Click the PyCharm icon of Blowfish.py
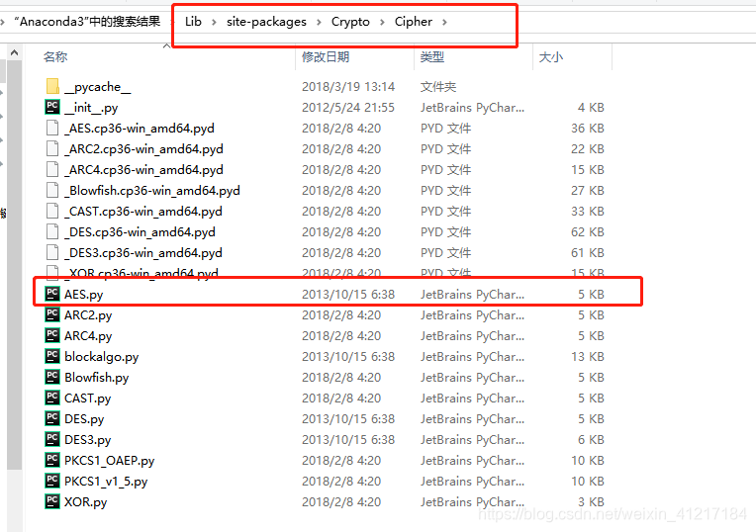Screen dimensions: 756x532 (x=52, y=377)
